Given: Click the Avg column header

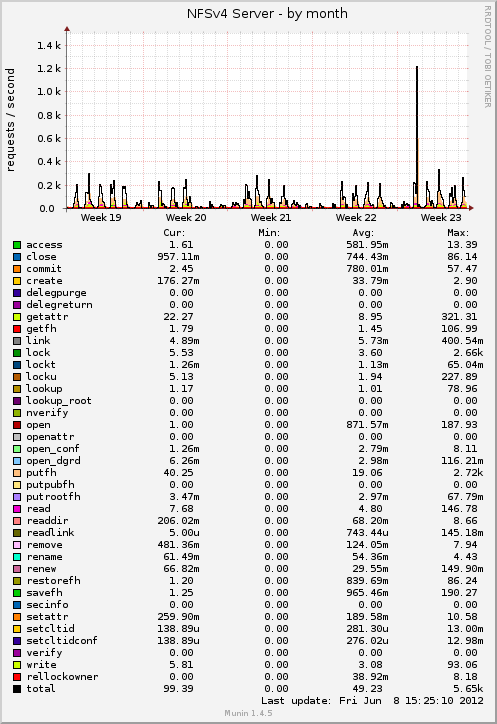Looking at the screenshot, I should point(363,233).
